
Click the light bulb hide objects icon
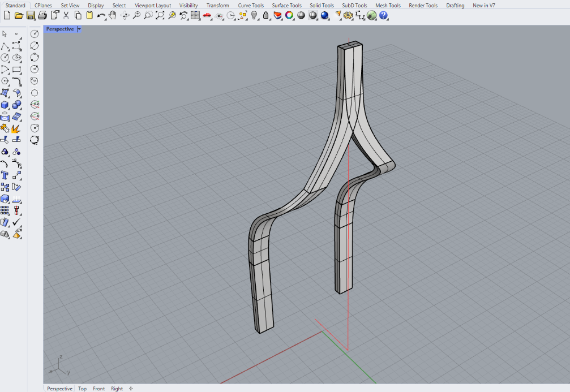pos(254,15)
